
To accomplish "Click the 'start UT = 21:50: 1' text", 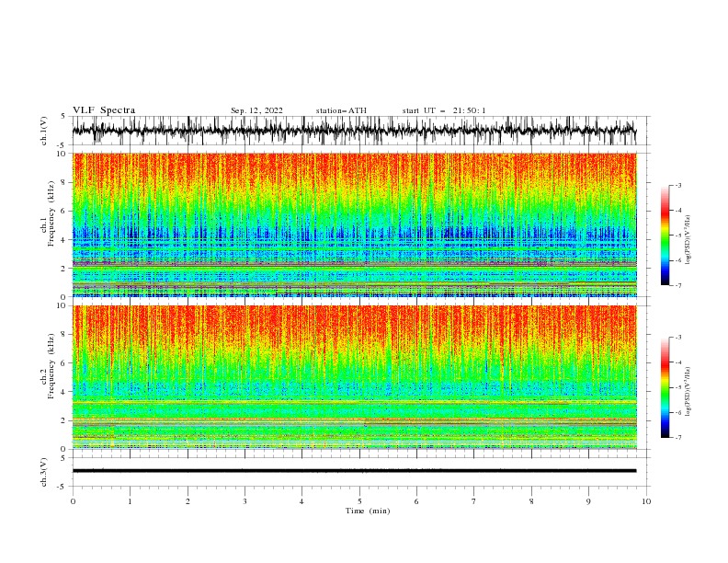I will tap(444, 110).
